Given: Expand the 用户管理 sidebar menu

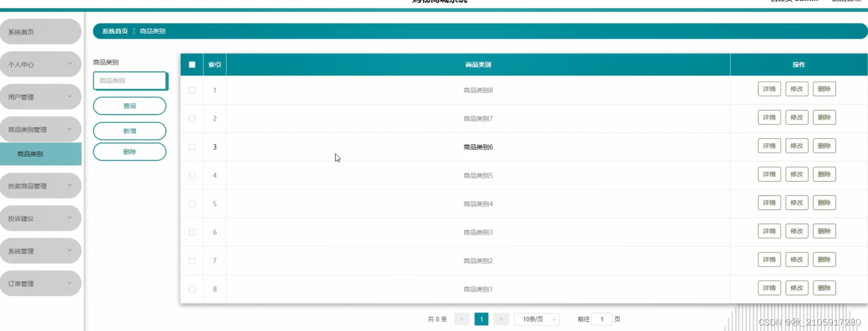Looking at the screenshot, I should click(x=41, y=97).
